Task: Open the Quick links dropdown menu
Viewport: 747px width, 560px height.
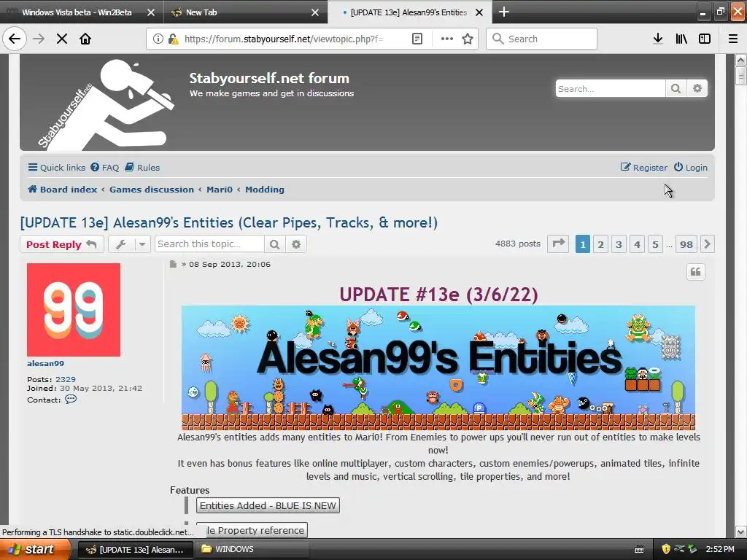Action: pos(57,167)
